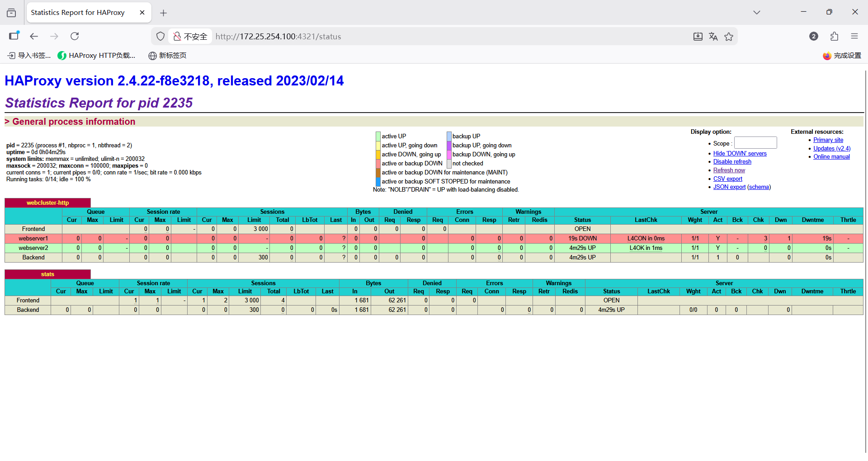This screenshot has width=868, height=461.
Task: Click the 完成设置 Firefox button
Action: coord(842,56)
